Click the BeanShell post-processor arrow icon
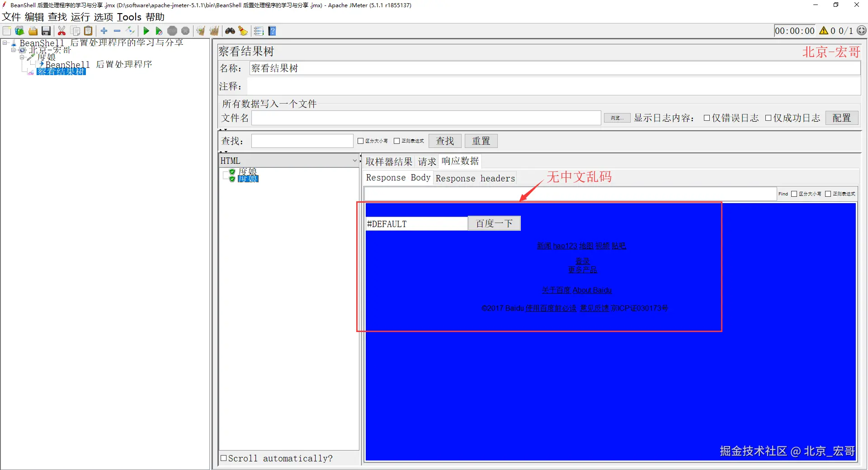868x470 pixels. coord(41,64)
